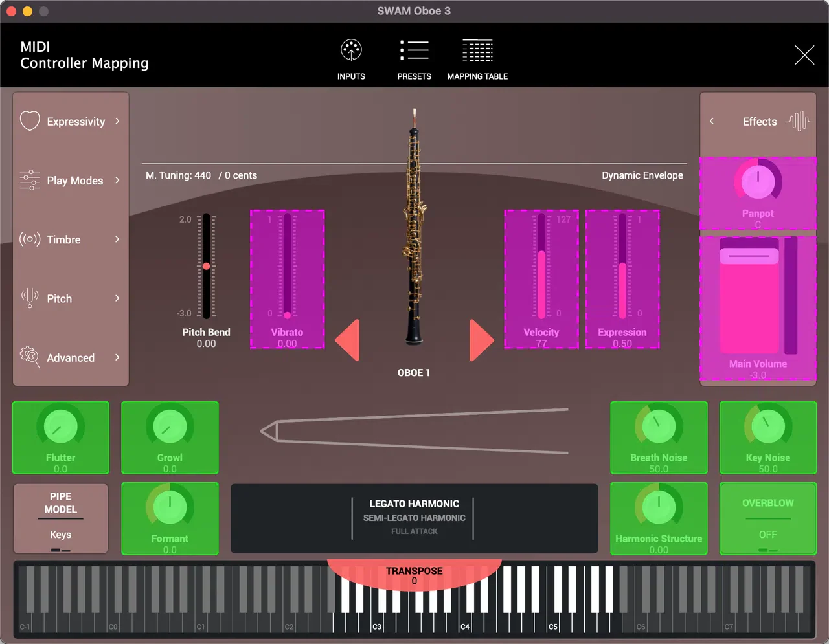Click the oboe reed diagram
Image resolution: width=829 pixels, height=644 pixels.
(414, 431)
